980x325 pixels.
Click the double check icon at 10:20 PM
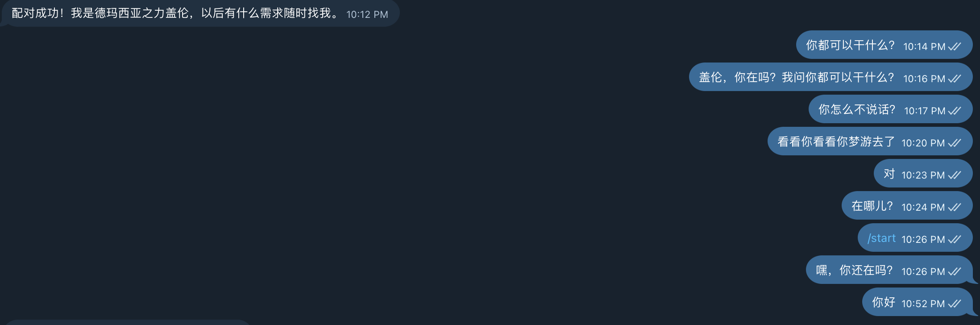pyautogui.click(x=955, y=143)
